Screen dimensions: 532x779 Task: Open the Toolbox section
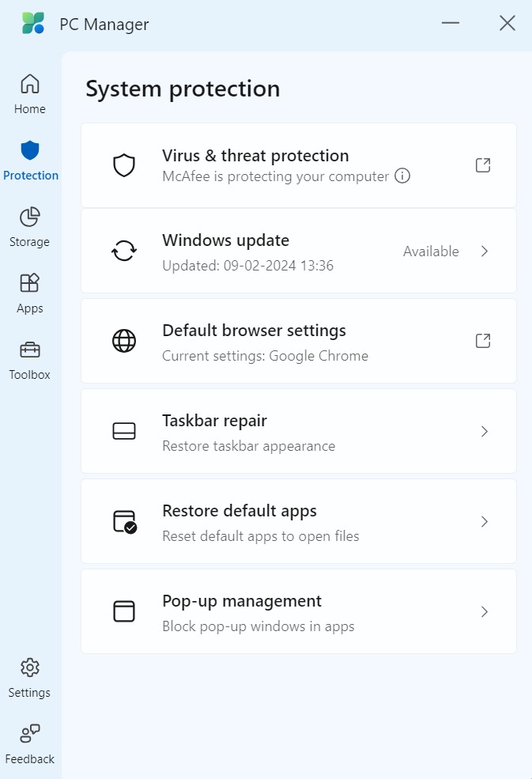pyautogui.click(x=29, y=357)
